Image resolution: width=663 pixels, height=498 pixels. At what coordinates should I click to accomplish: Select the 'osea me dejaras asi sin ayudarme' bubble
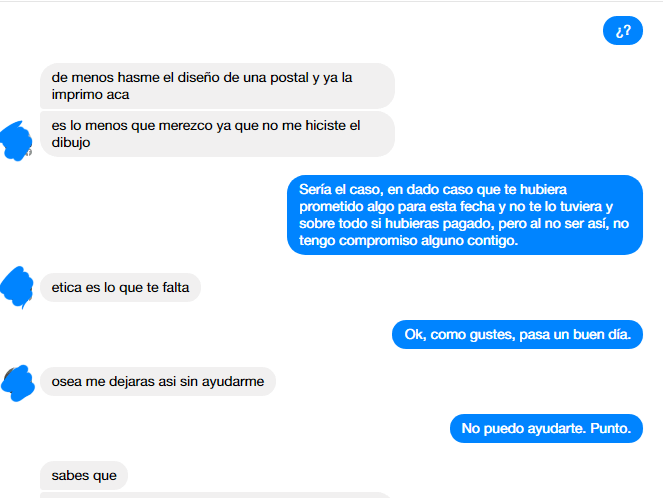[158, 381]
